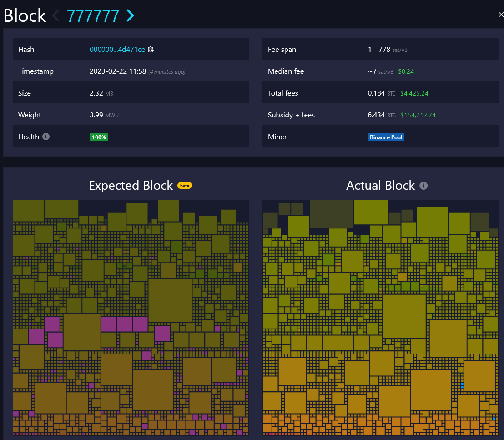Select the large dark dimmed transaction atop Actual Block

(332, 213)
